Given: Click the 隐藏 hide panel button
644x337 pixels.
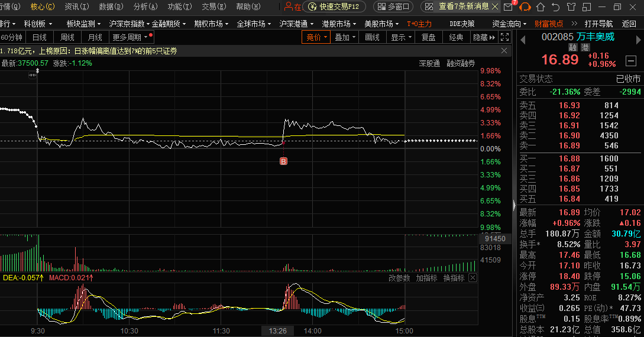Looking at the screenshot, I should coord(484,37).
